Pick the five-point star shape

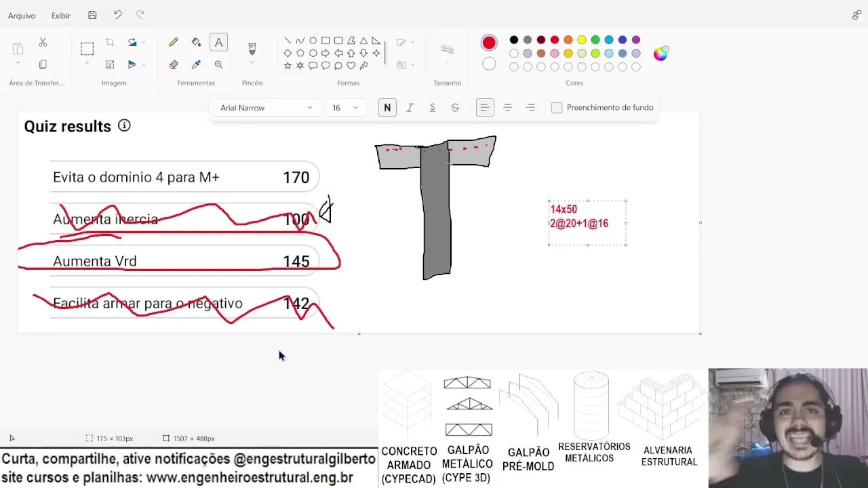point(288,66)
